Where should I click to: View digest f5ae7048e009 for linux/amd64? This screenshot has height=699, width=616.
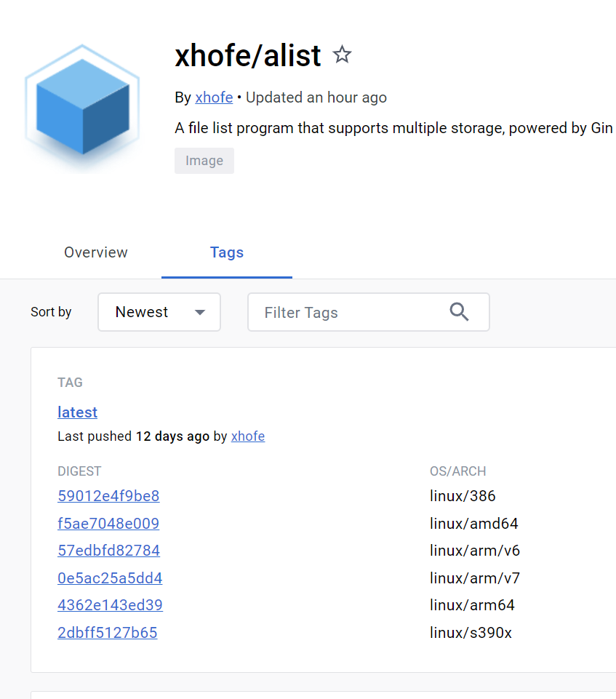[x=108, y=523]
